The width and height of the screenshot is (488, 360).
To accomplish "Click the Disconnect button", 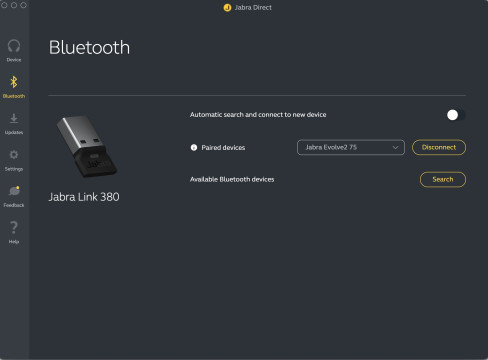I will point(439,147).
